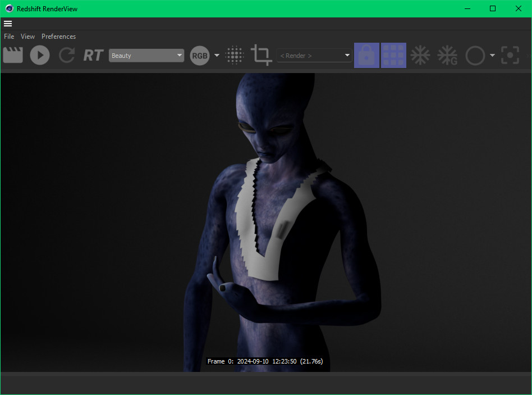Select the crop region tool
The width and height of the screenshot is (532, 395).
(262, 55)
